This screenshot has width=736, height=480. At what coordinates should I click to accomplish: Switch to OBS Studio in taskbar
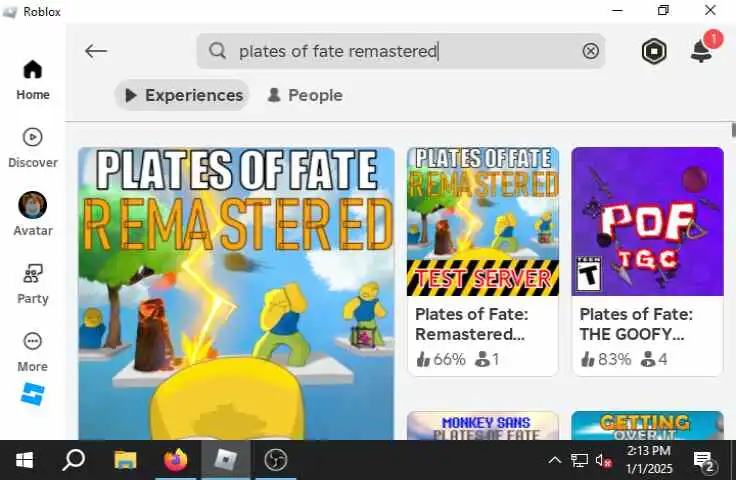point(276,460)
